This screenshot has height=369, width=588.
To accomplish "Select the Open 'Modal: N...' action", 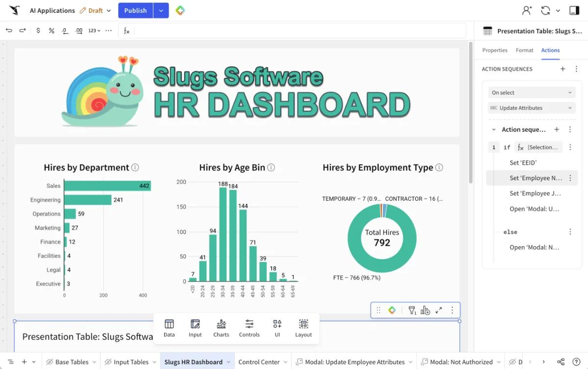I will 534,247.
